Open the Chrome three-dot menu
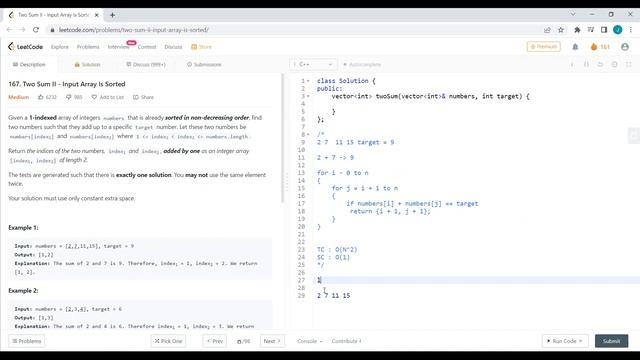The width and height of the screenshot is (640, 360). pyautogui.click(x=631, y=30)
